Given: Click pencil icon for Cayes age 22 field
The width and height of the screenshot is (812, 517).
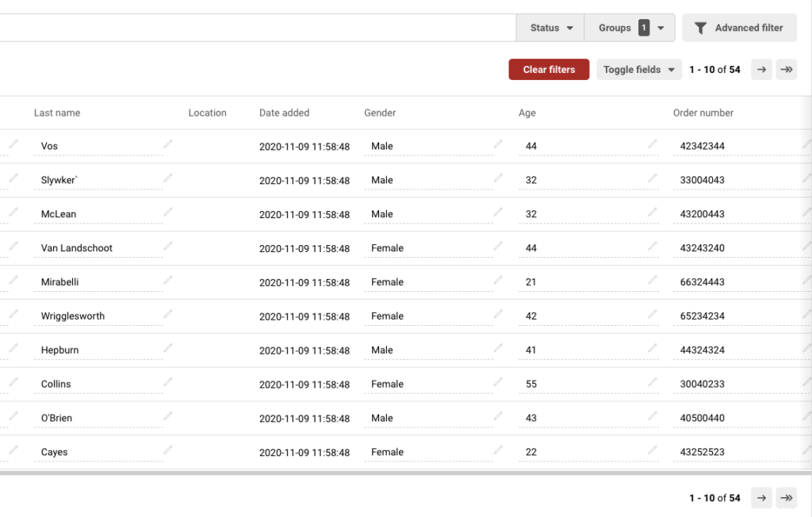Looking at the screenshot, I should point(653,450).
